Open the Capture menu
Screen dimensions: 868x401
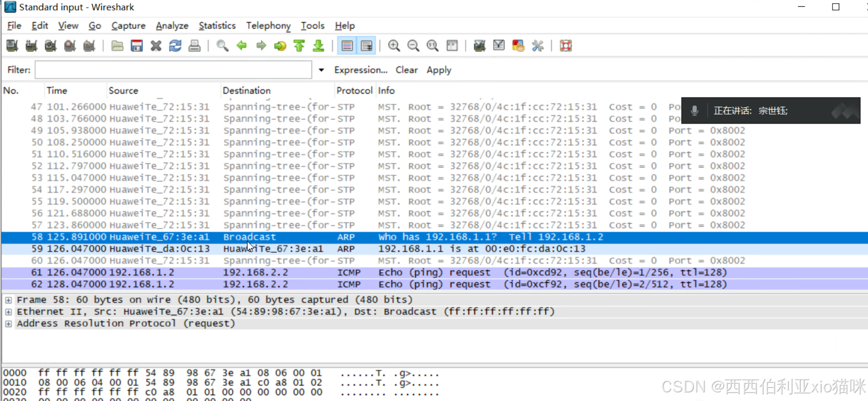click(x=128, y=25)
